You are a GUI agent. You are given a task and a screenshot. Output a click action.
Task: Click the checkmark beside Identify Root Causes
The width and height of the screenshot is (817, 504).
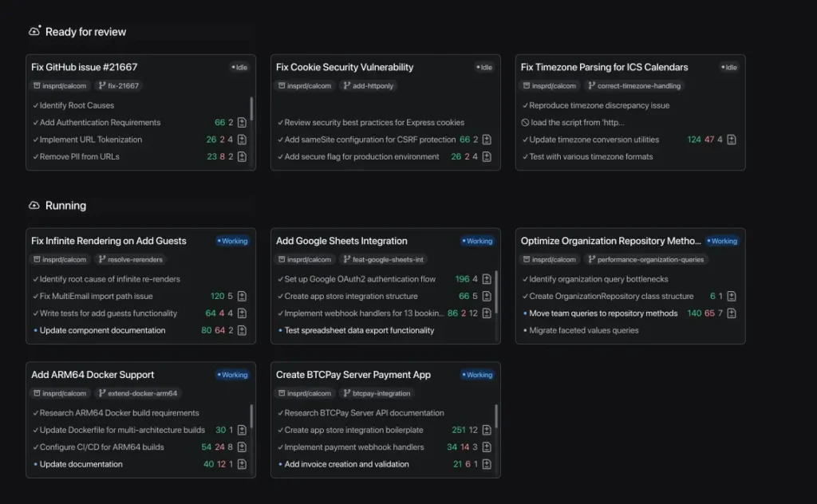(x=36, y=105)
